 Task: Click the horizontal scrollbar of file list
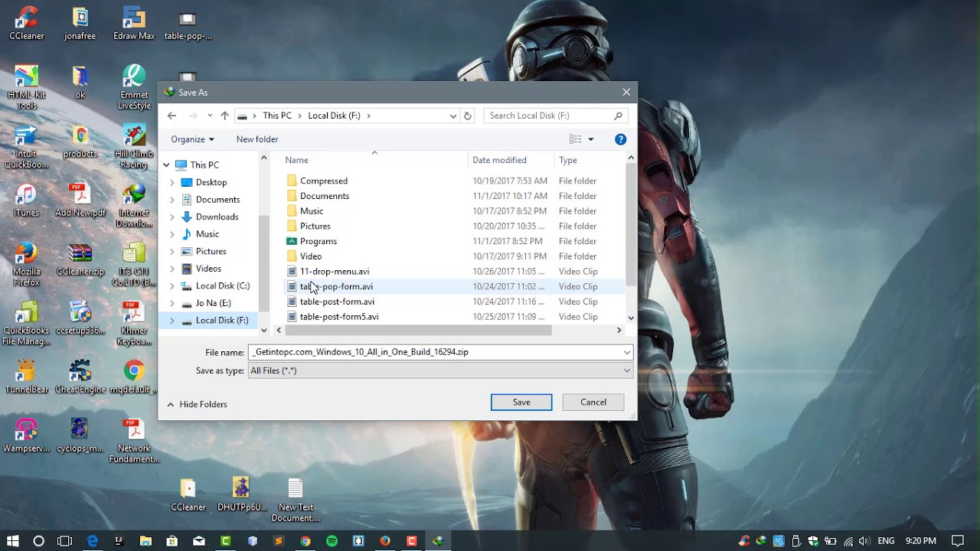pyautogui.click(x=419, y=331)
